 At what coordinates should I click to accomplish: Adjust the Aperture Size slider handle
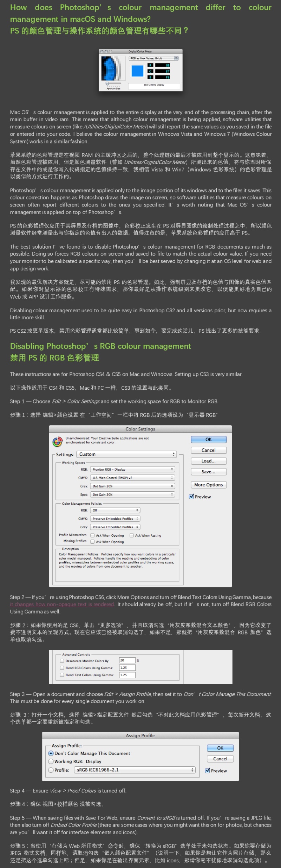(x=107, y=84)
